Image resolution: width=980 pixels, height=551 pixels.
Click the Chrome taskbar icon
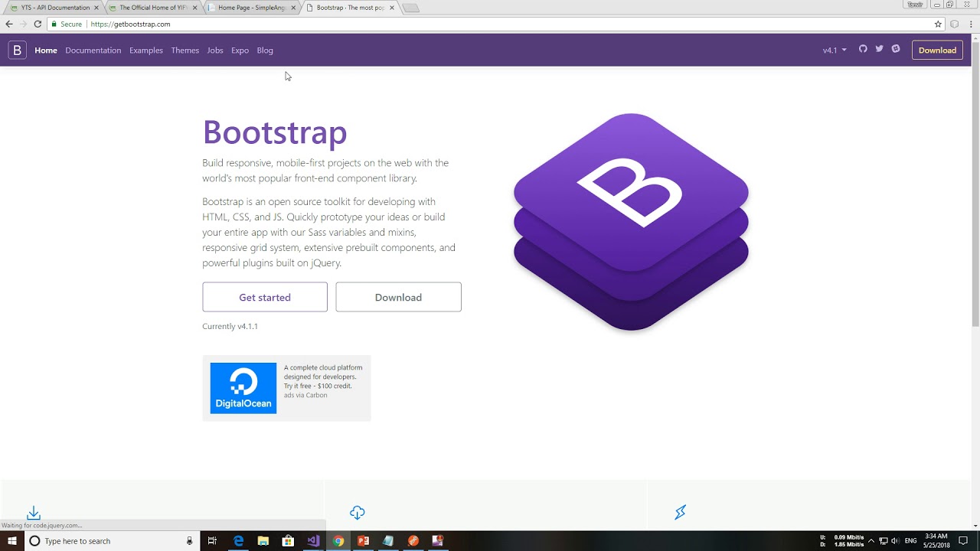[x=338, y=541]
